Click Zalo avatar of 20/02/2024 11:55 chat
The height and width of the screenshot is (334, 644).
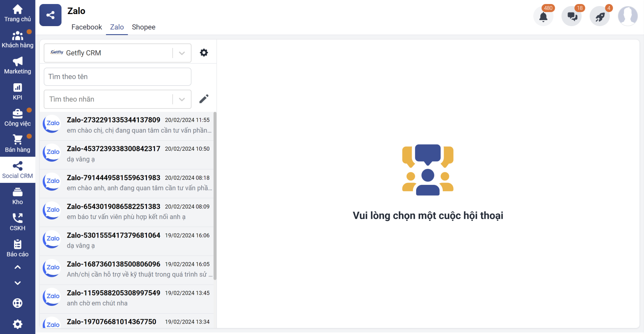click(x=52, y=124)
